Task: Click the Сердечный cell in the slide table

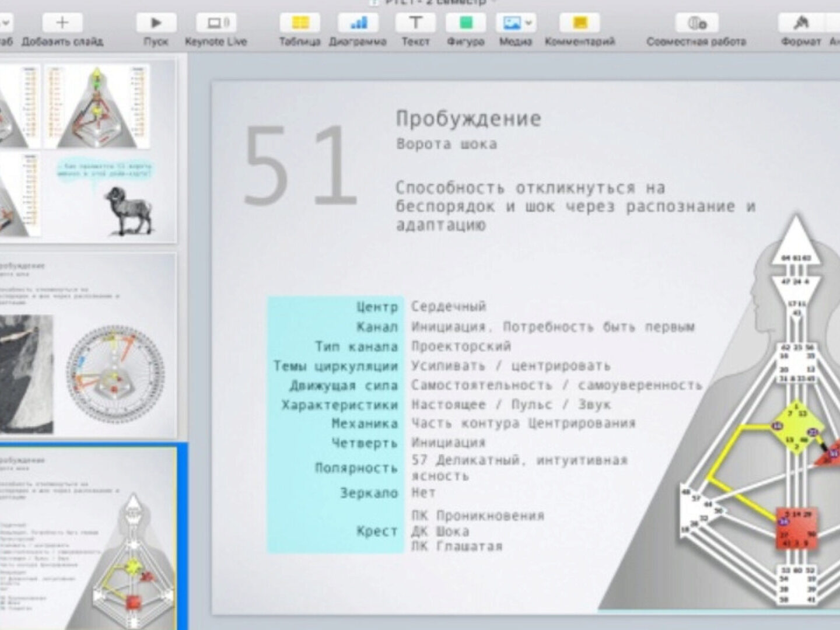Action: click(448, 306)
